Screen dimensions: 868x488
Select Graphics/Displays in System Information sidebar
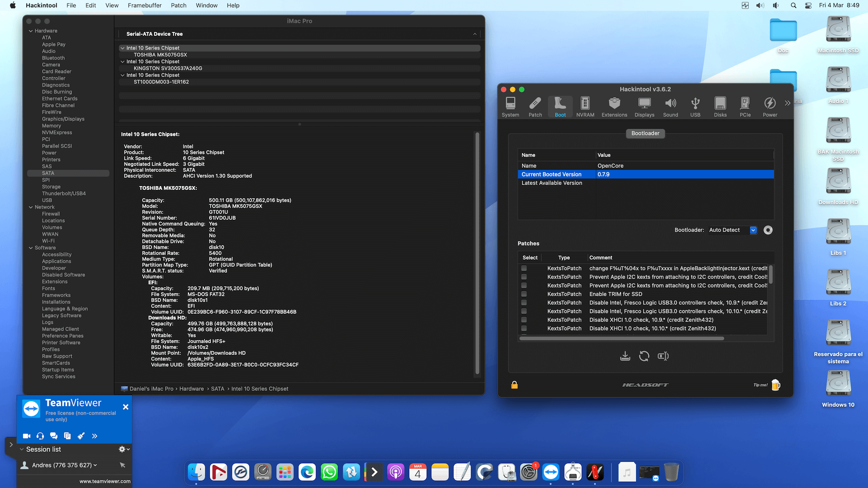[63, 119]
